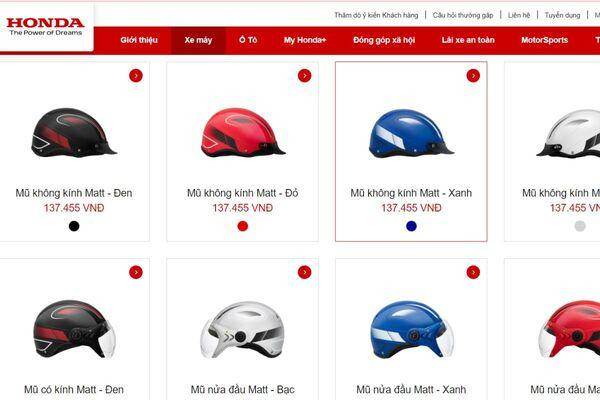This screenshot has width=600, height=400.
Task: Select the silver color swatch
Action: [580, 226]
